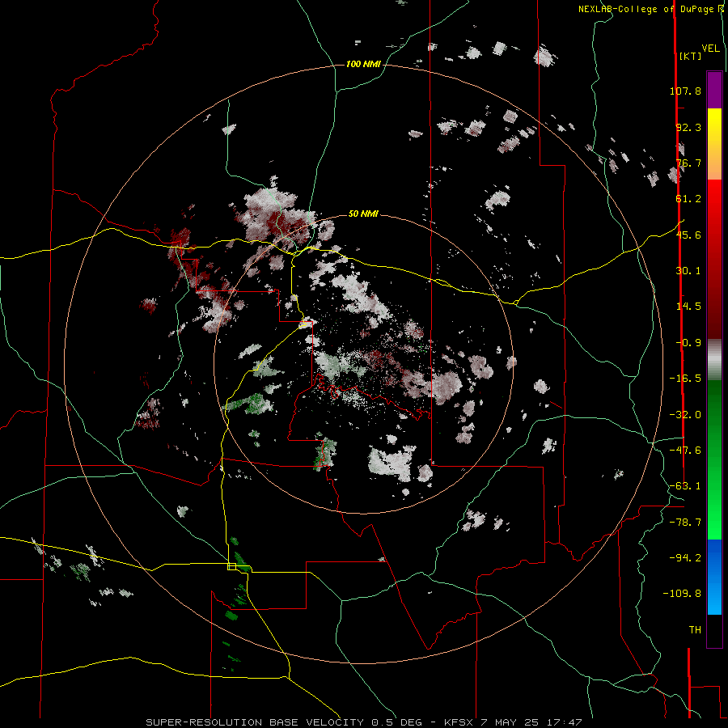Click the -16.5 velocity scale value

(x=685, y=379)
